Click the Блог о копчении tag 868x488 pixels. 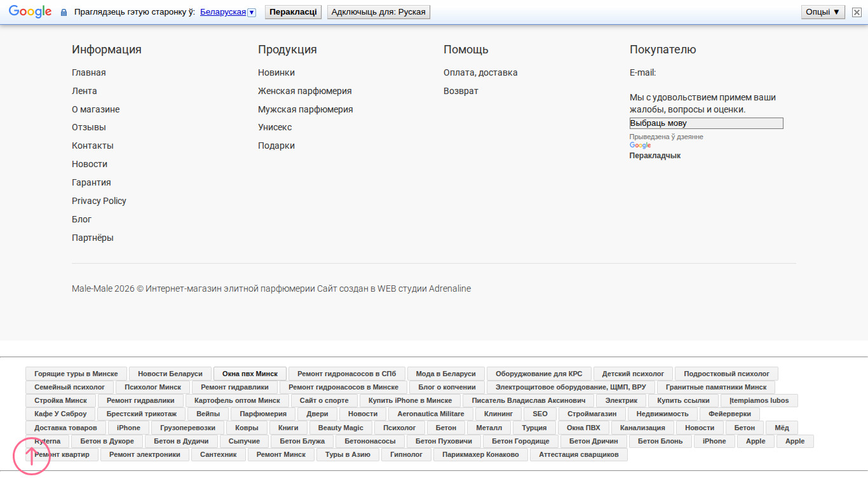(x=447, y=387)
